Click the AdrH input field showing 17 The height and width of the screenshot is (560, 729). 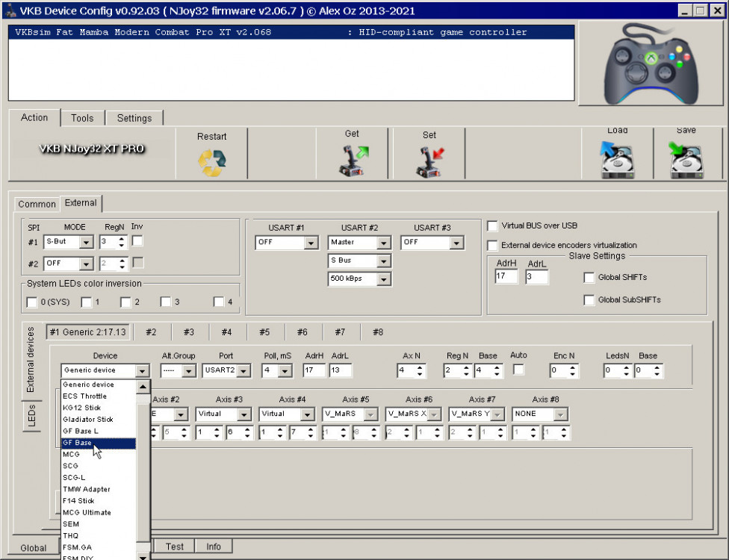506,277
